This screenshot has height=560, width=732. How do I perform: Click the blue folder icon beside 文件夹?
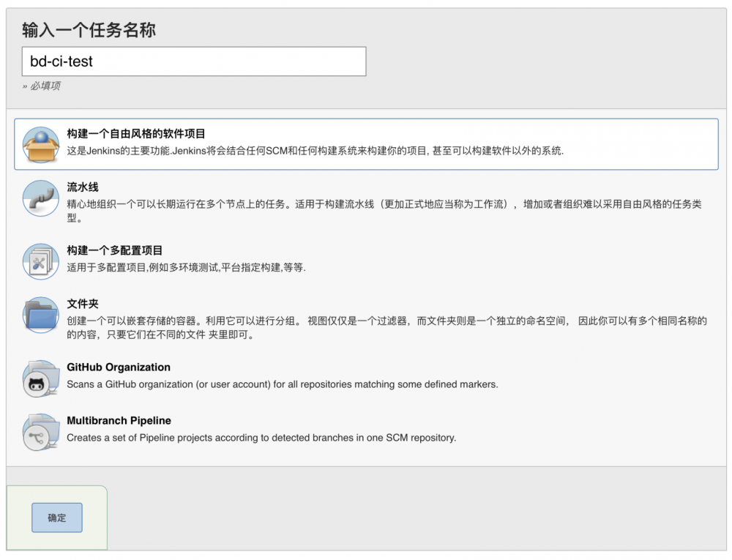40,315
